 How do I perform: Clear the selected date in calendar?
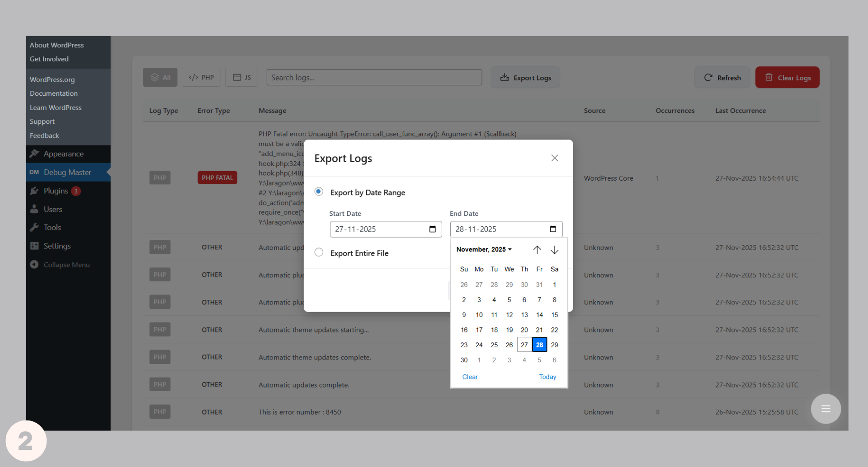470,377
